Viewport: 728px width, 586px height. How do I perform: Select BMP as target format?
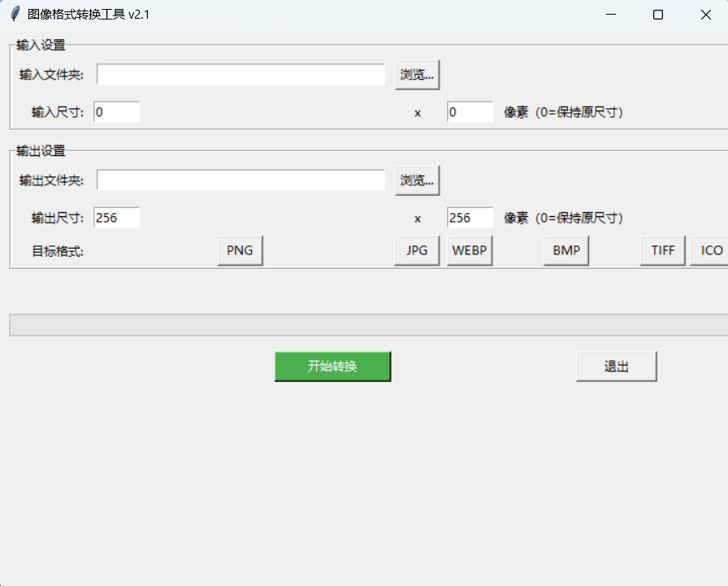(x=565, y=250)
